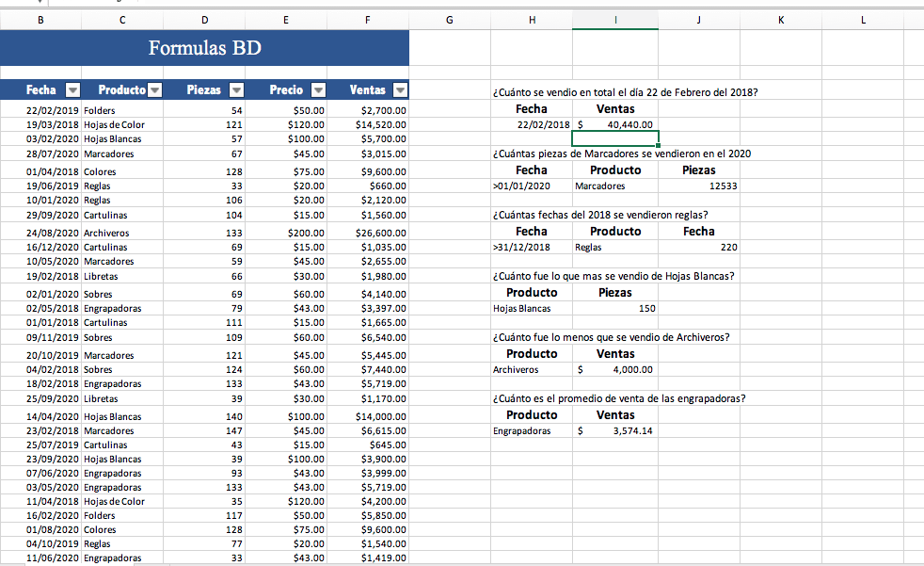The height and width of the screenshot is (566, 924).
Task: Click the $40,440.00 result cell
Action: tap(615, 123)
